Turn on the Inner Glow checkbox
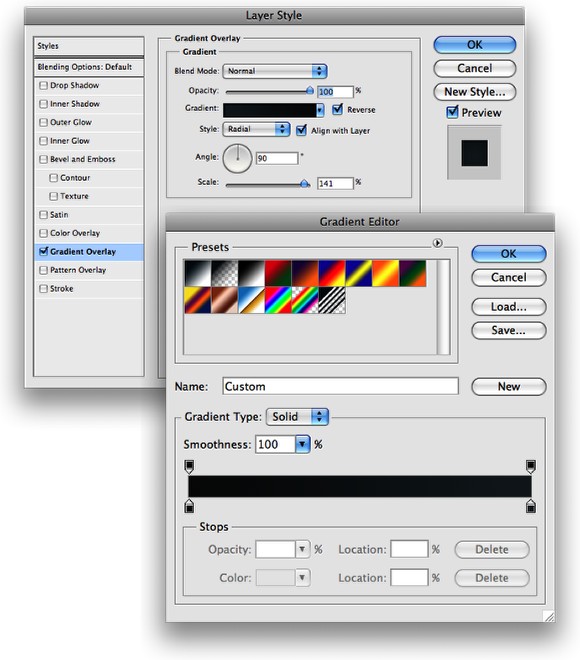Viewport: 580px width, 660px height. [43, 141]
